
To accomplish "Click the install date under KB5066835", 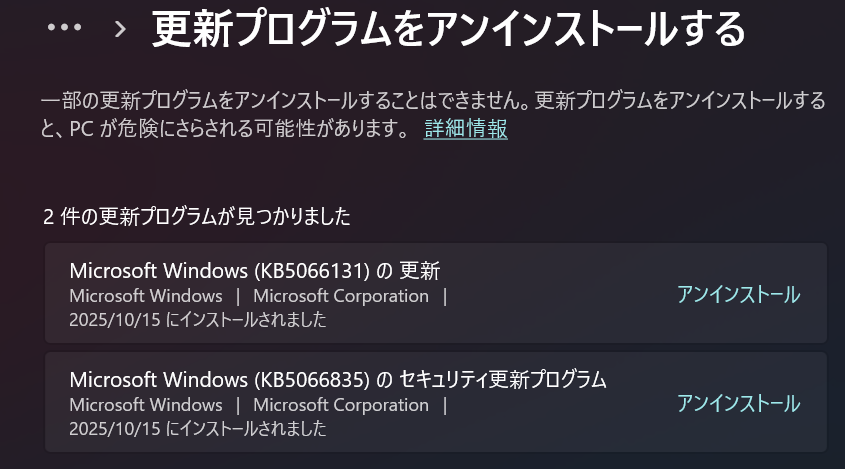I will point(198,429).
